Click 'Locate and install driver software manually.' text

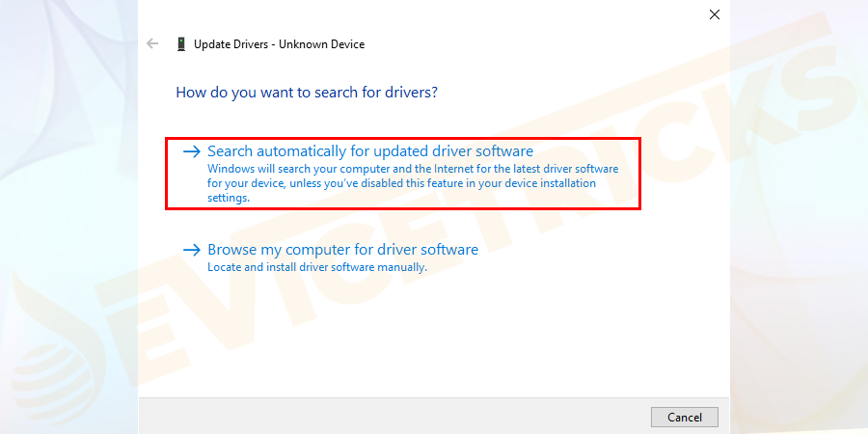point(317,267)
